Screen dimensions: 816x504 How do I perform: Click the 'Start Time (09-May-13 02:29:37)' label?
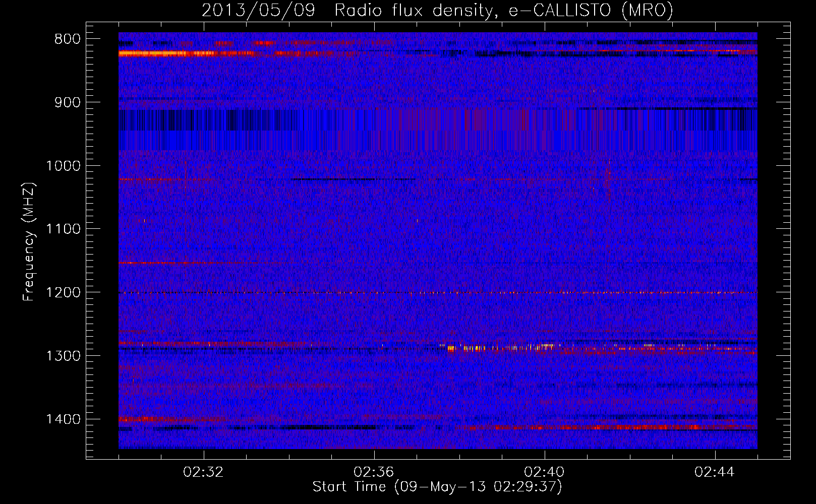click(437, 487)
